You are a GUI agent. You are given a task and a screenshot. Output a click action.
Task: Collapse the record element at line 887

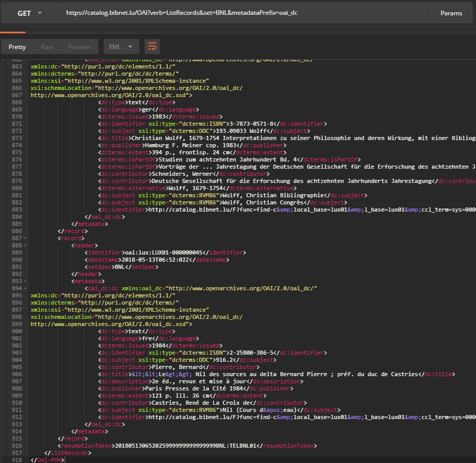pos(26,238)
